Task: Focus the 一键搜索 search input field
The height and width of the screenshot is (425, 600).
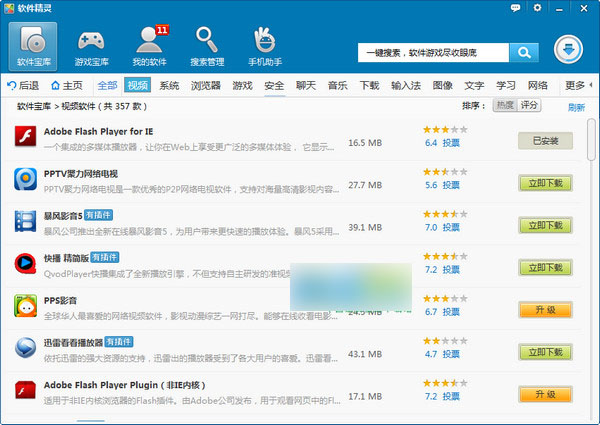Action: (434, 52)
